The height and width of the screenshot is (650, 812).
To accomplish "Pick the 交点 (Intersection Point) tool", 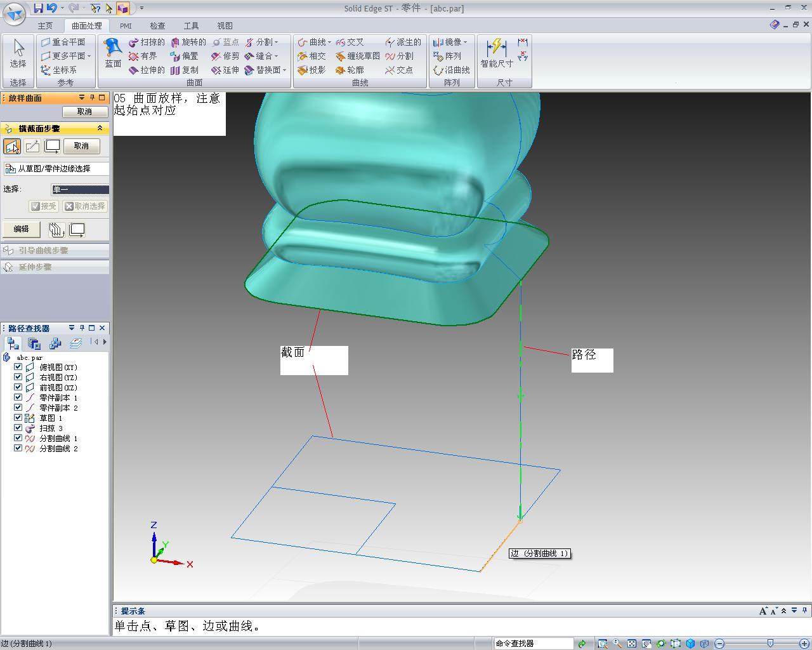I will tap(399, 70).
